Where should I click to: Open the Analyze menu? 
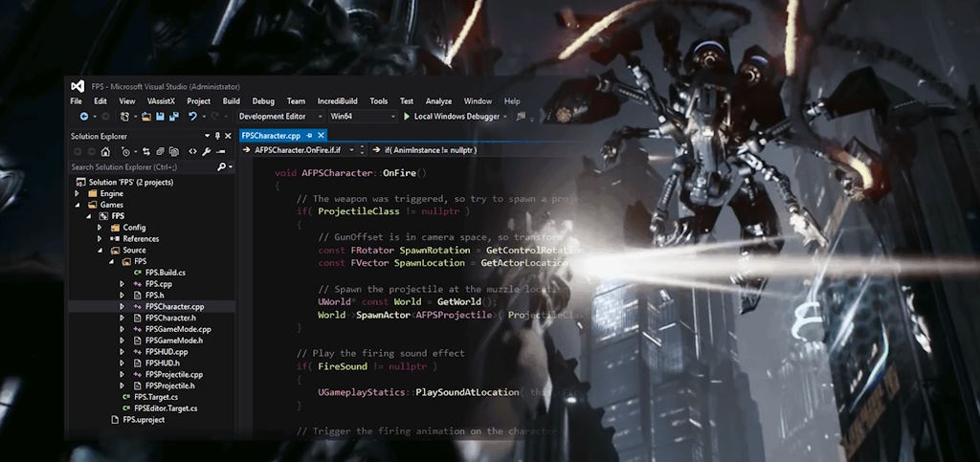(x=438, y=101)
